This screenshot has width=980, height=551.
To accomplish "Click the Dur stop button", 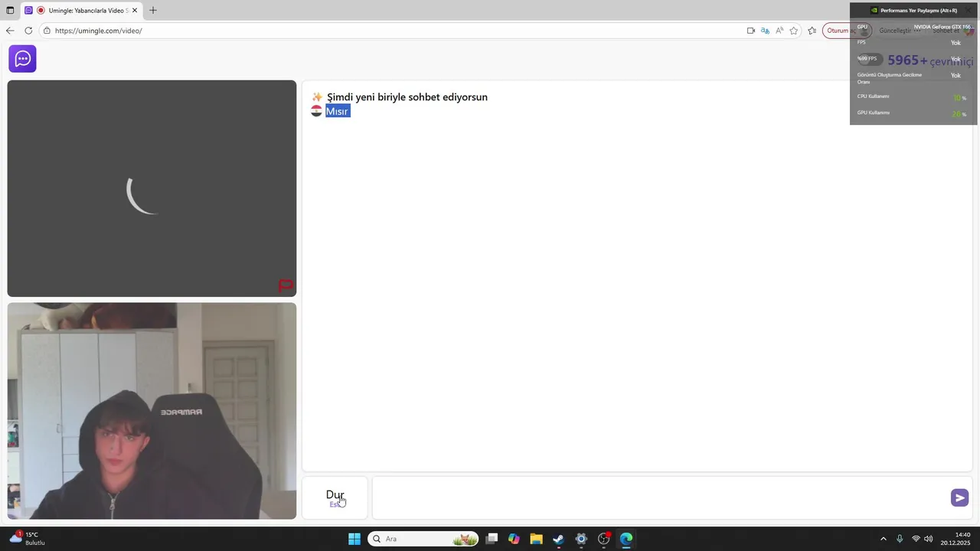I will (x=335, y=498).
